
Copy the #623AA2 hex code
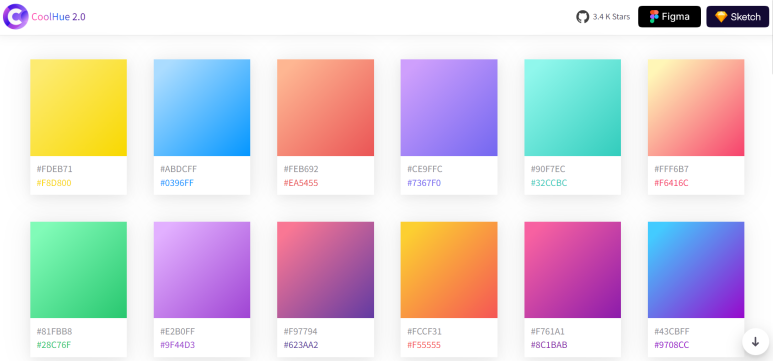point(301,345)
